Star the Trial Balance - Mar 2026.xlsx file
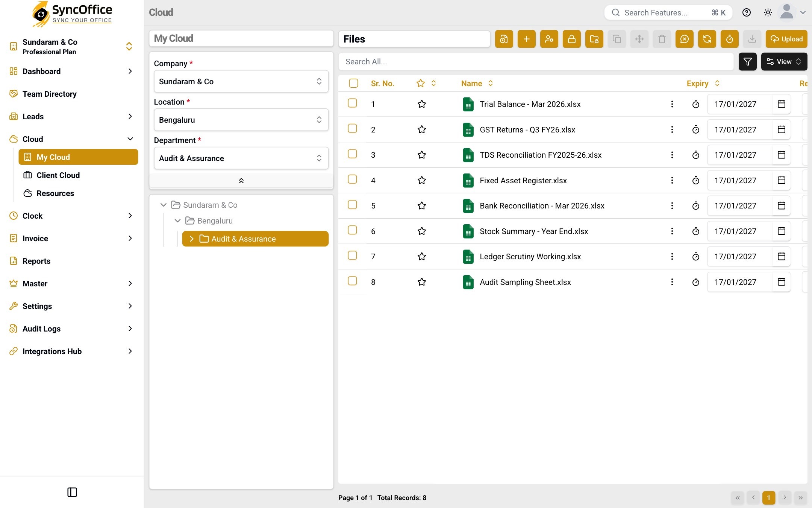Viewport: 812px width, 508px height. coord(422,104)
